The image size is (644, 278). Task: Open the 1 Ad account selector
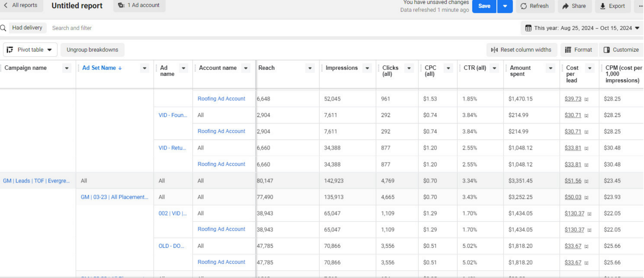[x=139, y=5]
